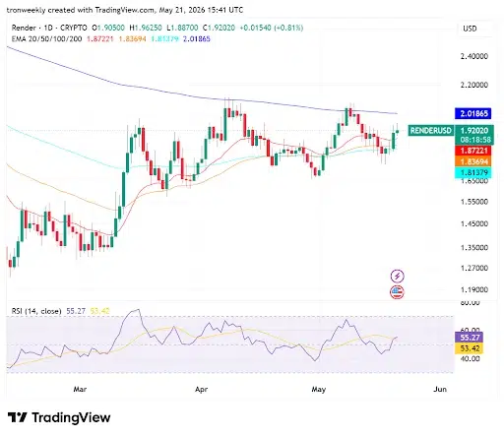The image size is (504, 437).
Task: Click the 1.55000 price axis label
Action: pos(474,202)
